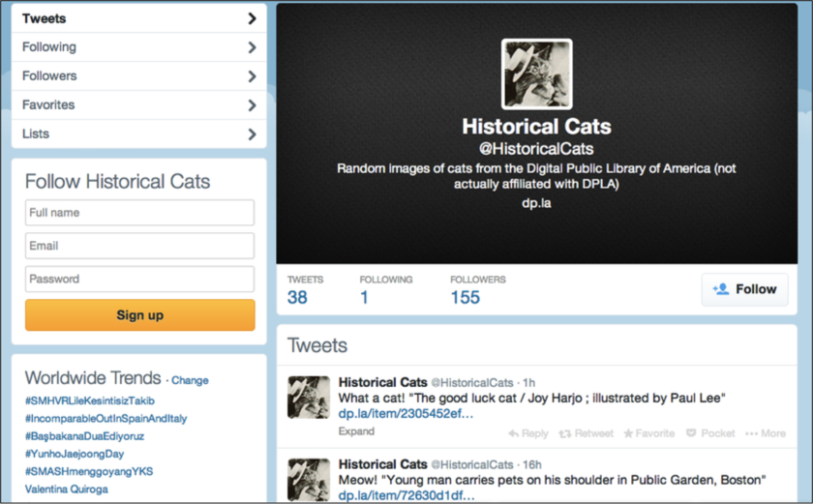The width and height of the screenshot is (813, 504).
Task: Expand the good luck cat tweet
Action: click(x=356, y=431)
